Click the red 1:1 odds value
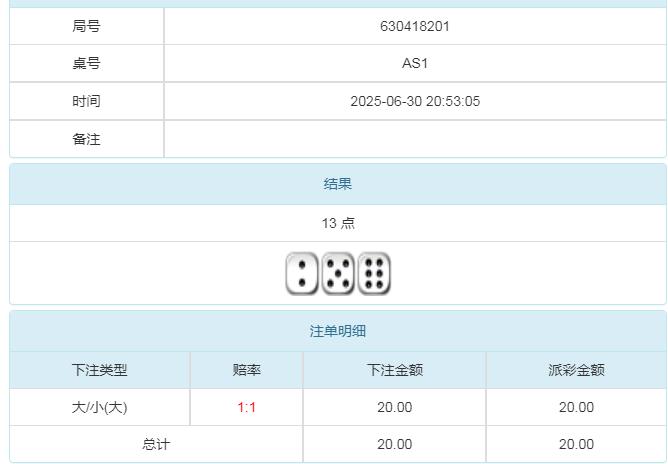This screenshot has height=464, width=668. [x=247, y=407]
